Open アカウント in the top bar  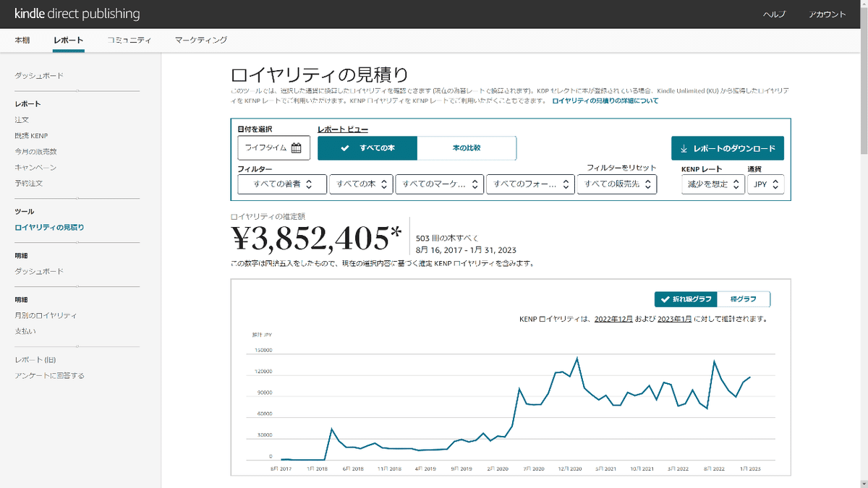827,14
